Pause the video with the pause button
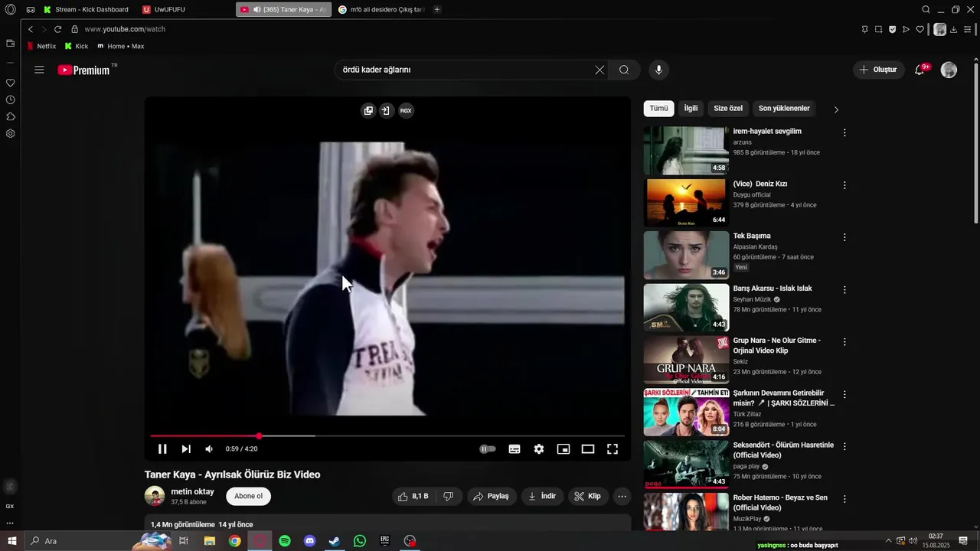Screen dimensions: 980x551 pyautogui.click(x=162, y=449)
